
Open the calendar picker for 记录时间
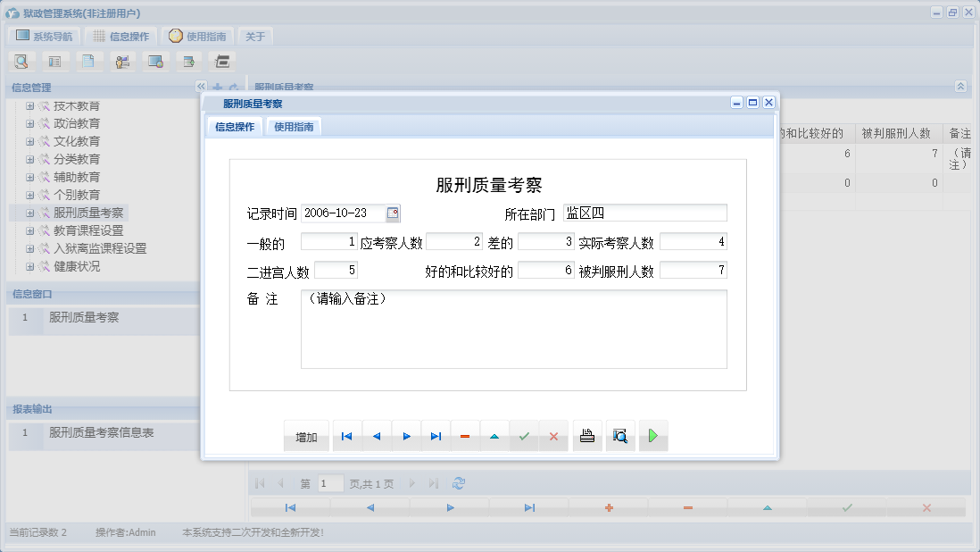tap(392, 213)
